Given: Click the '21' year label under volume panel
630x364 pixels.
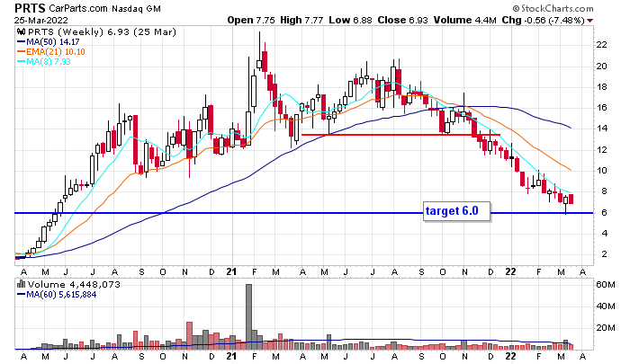Looking at the screenshot, I should pos(231,356).
